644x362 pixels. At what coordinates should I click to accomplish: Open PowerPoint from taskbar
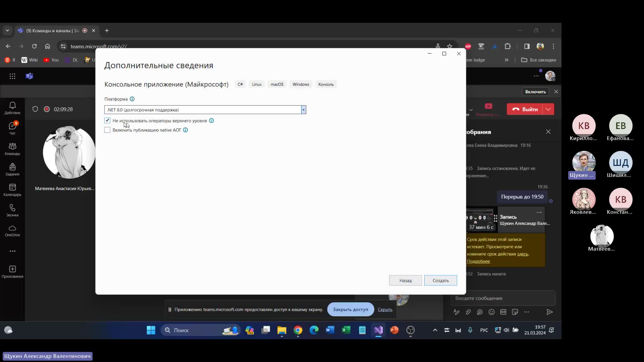(394, 330)
